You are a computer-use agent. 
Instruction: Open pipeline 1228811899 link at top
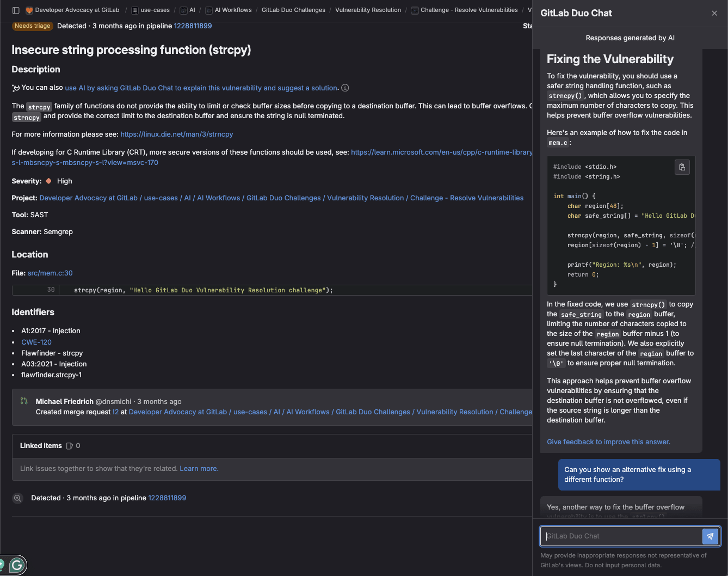pos(193,26)
